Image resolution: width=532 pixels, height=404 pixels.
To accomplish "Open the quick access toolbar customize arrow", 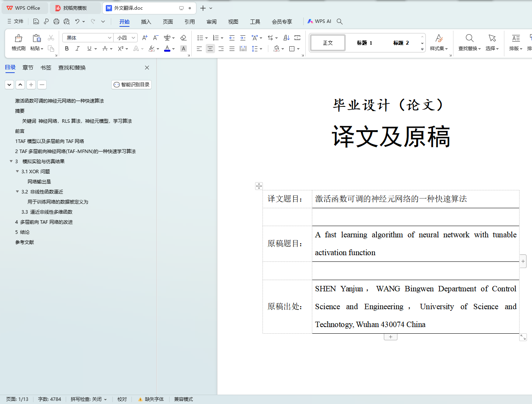I will point(103,21).
